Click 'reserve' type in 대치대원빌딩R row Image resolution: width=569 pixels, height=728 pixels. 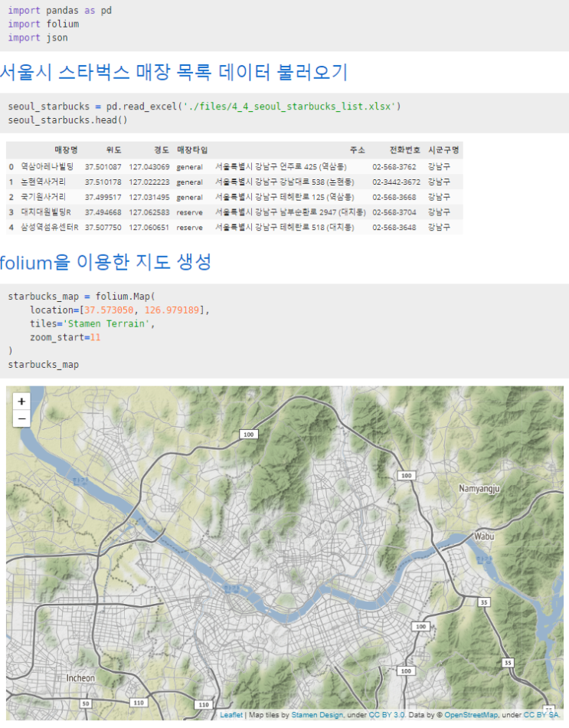point(189,212)
